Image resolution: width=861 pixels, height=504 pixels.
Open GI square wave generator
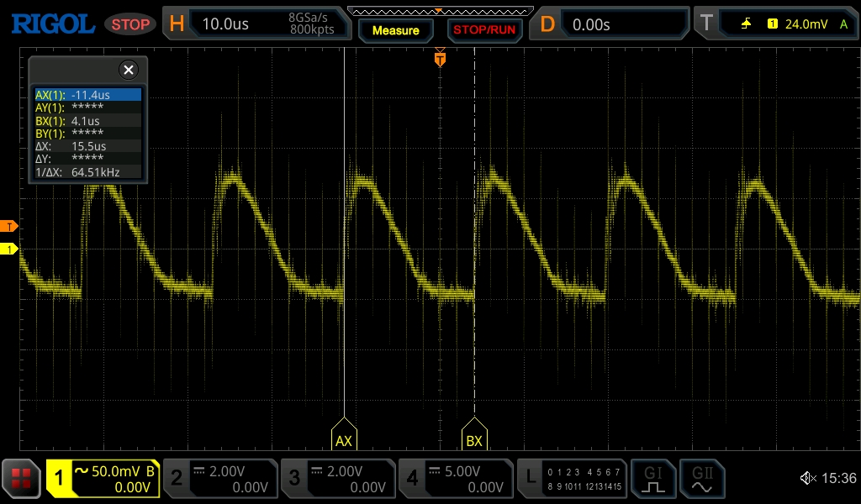(x=652, y=479)
